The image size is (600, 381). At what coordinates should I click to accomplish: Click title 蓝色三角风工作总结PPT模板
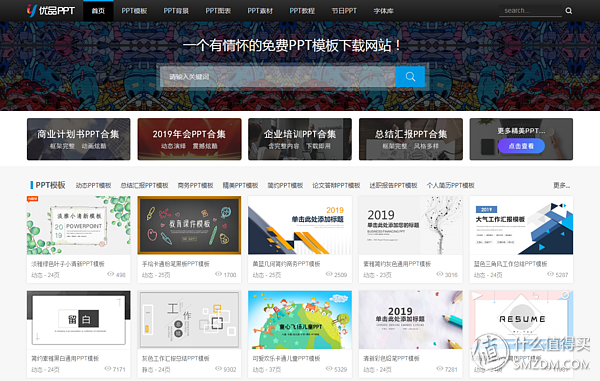tap(510, 264)
